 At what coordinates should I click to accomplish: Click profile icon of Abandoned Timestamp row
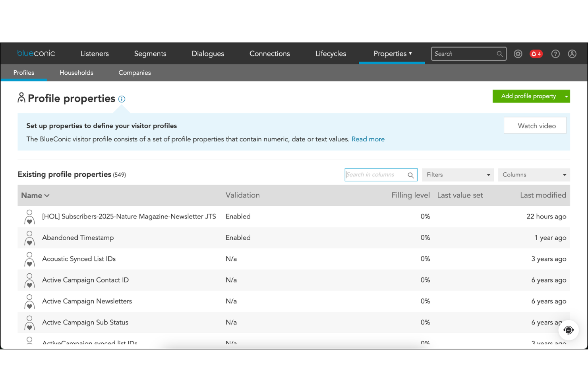pyautogui.click(x=29, y=238)
